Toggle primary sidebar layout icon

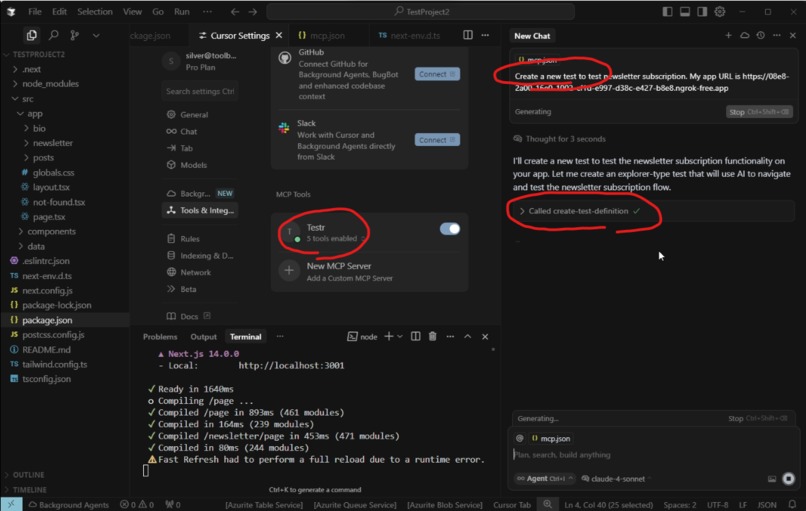point(667,11)
